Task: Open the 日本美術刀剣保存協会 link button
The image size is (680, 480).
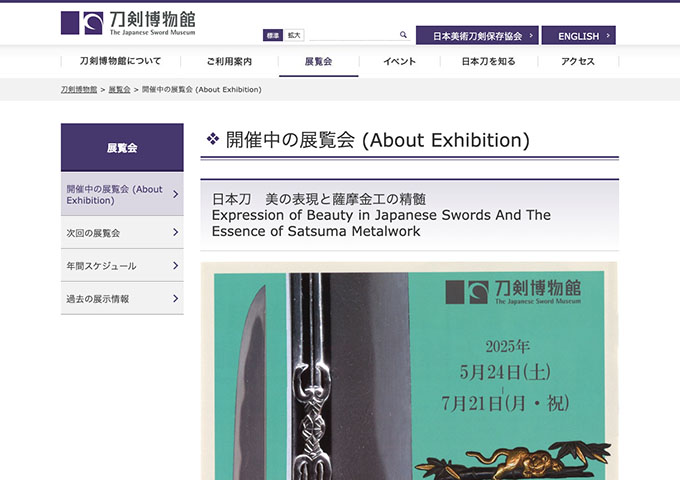Action: (477, 36)
